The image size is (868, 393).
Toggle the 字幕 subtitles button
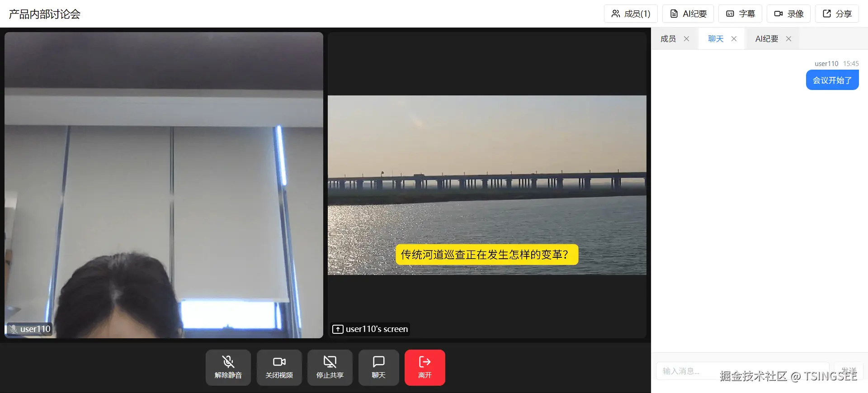pyautogui.click(x=740, y=14)
